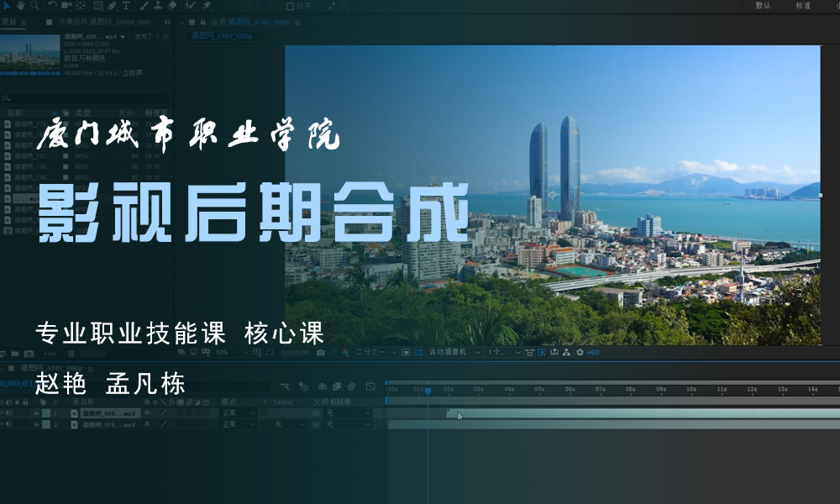Open the TrkMat 无 dropdown for layer 2
Screen dimensions: 840x504
289,424
